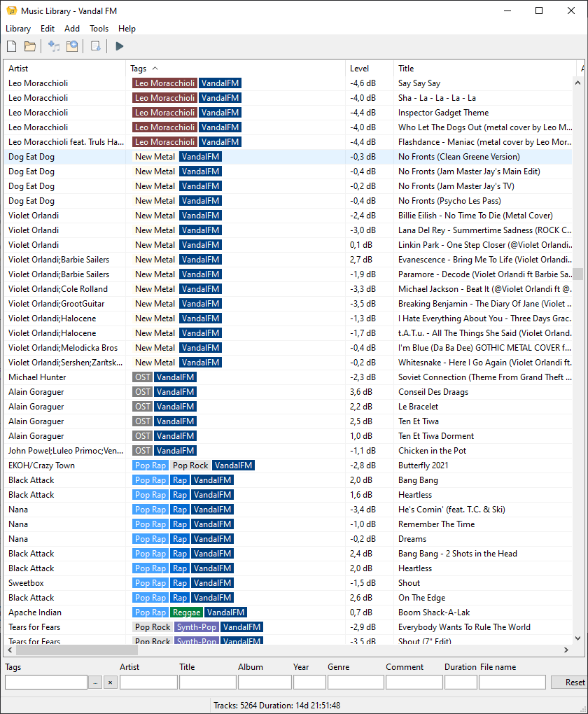Click artist 'EKOH/Crazy Town'
The height and width of the screenshot is (714, 588).
pos(41,465)
